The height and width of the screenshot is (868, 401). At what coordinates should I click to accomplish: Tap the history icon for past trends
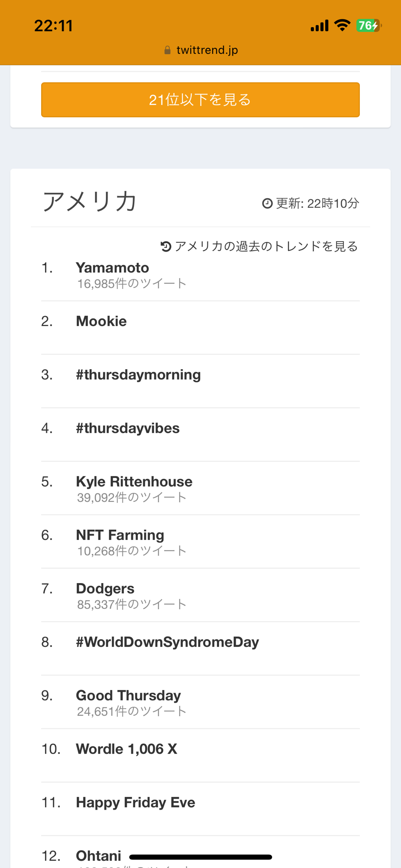point(166,246)
